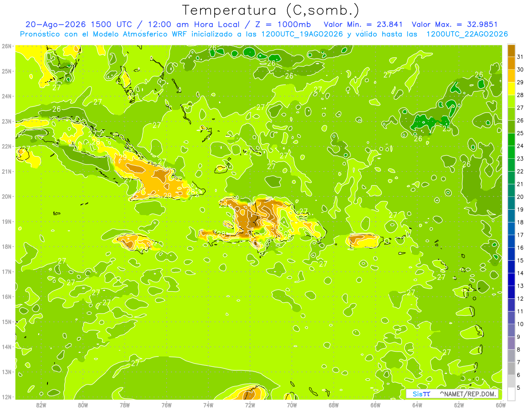
Task: Click the longitude label "72W"
Action: point(250,405)
